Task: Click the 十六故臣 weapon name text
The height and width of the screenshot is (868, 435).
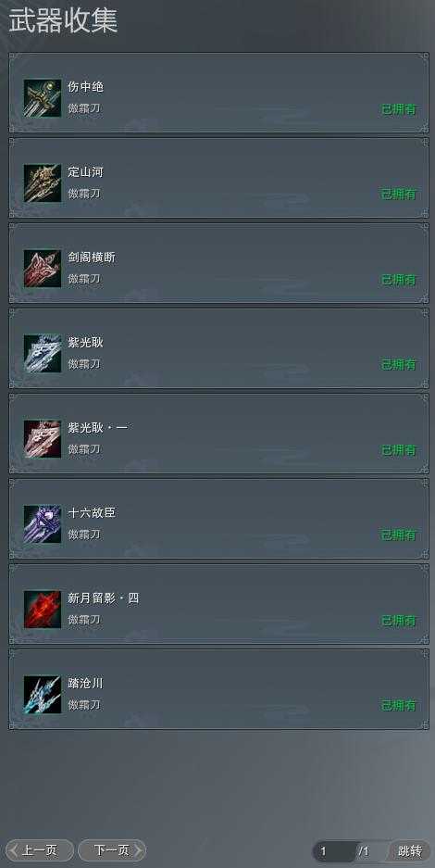Action: [x=92, y=513]
